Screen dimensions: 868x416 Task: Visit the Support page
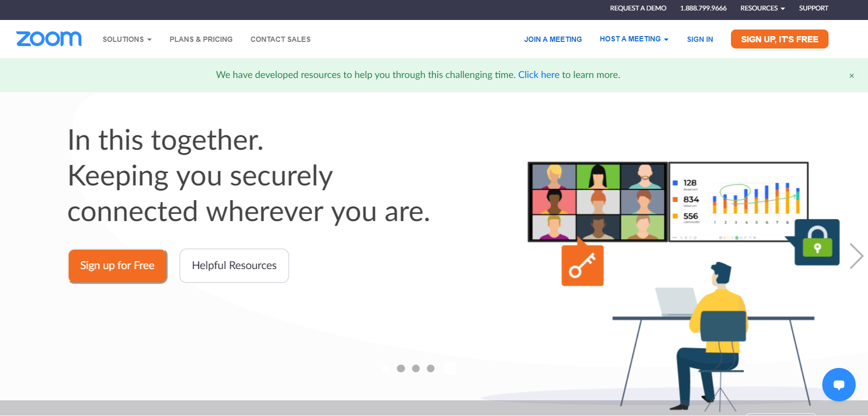click(814, 8)
